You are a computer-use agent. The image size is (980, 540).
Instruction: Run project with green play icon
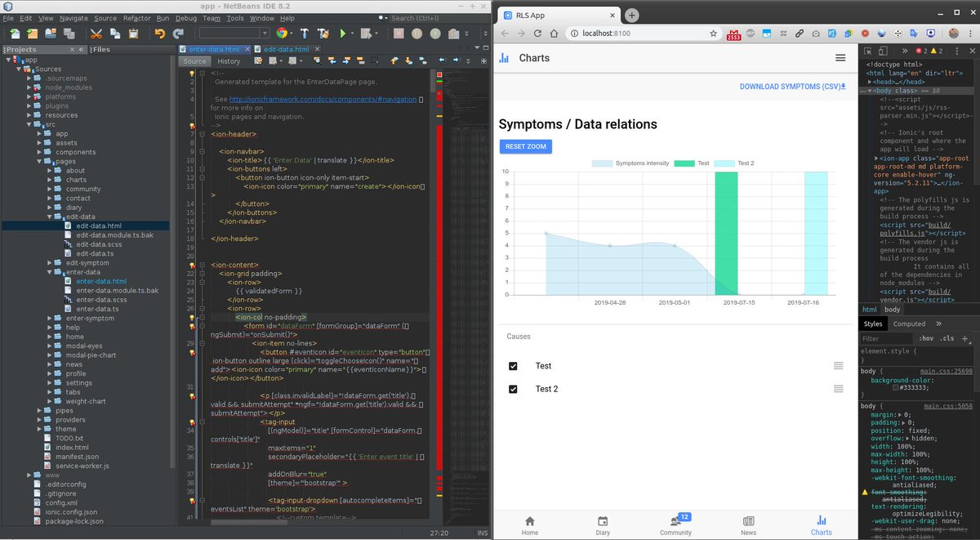point(343,33)
